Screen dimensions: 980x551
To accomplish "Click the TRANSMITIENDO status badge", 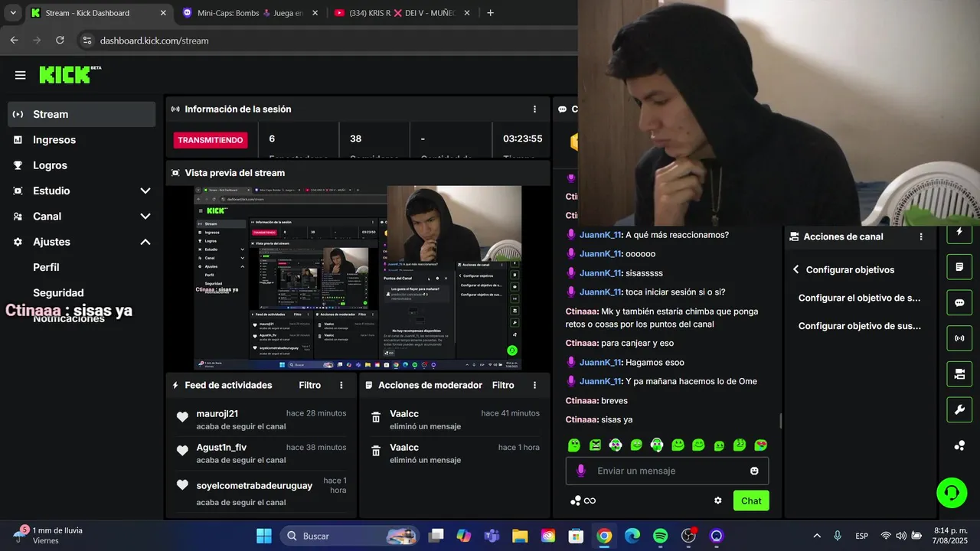I will click(x=211, y=140).
